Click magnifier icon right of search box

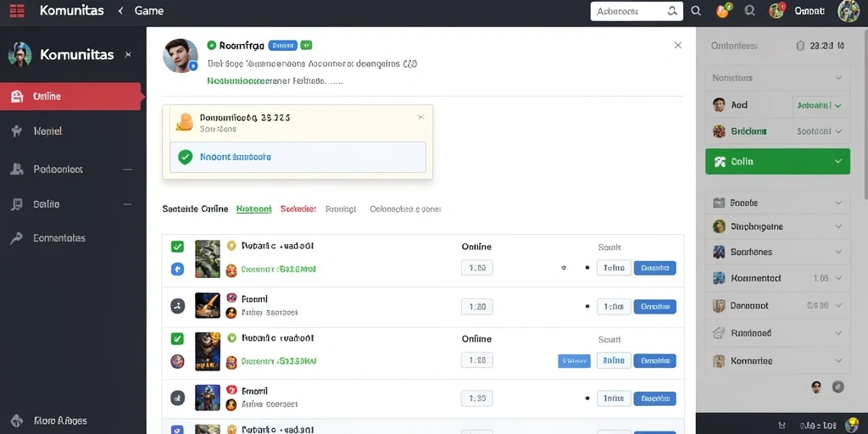(697, 10)
